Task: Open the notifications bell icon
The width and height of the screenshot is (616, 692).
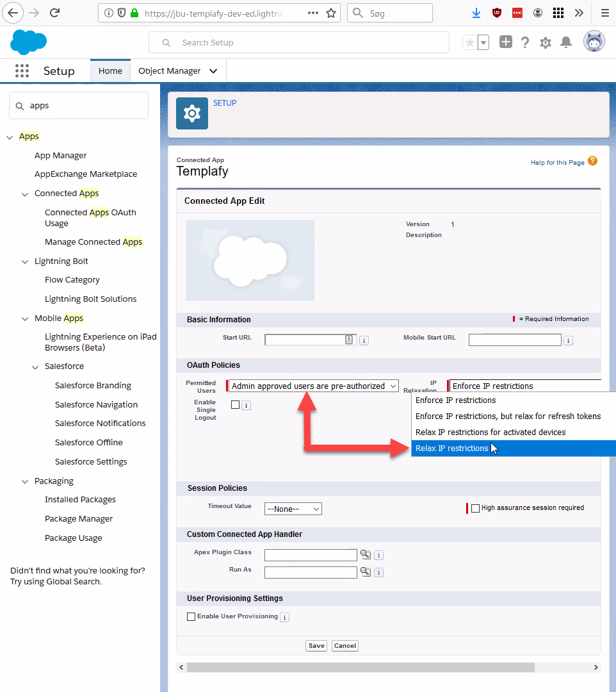Action: pos(566,41)
